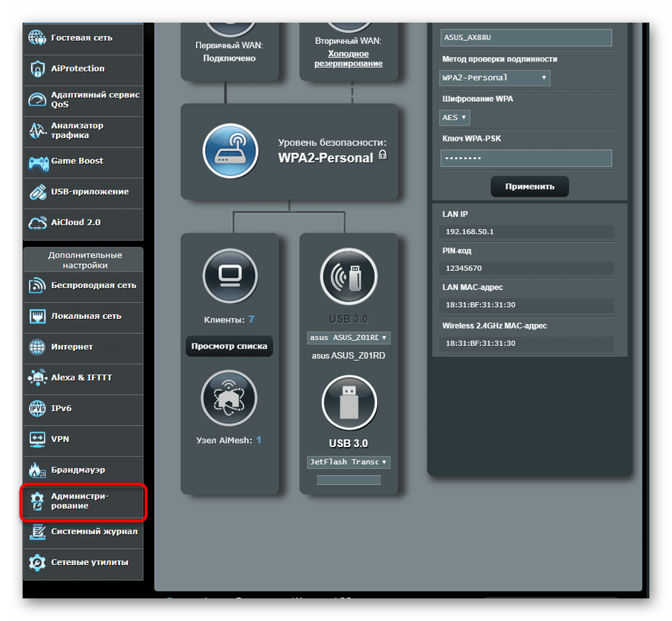Click the Game Boost gamepad icon
The height and width of the screenshot is (621, 672).
(x=37, y=162)
